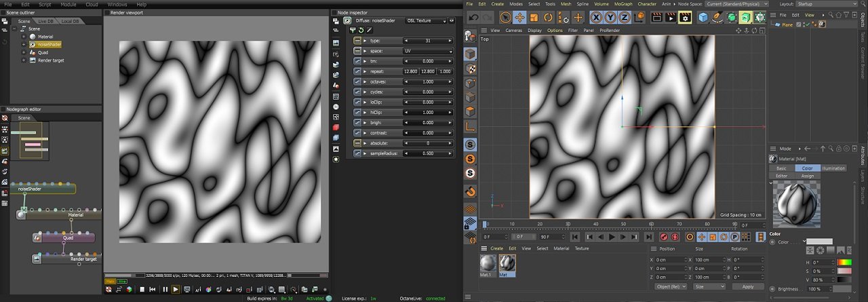Enable the Snap magnet icon
The width and height of the screenshot is (868, 302).
click(x=471, y=192)
